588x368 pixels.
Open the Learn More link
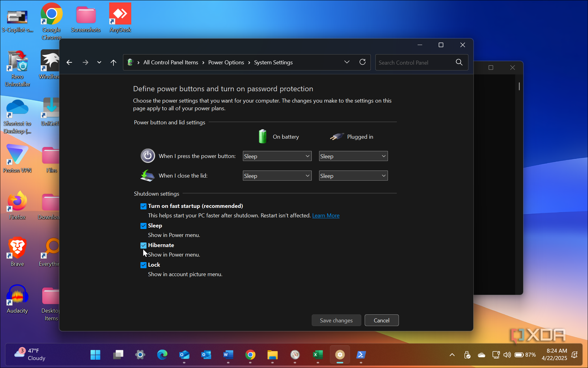point(325,215)
